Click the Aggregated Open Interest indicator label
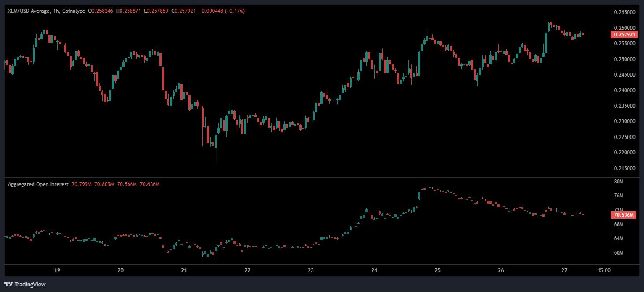Viewport: 644px width, 292px height. click(38, 184)
